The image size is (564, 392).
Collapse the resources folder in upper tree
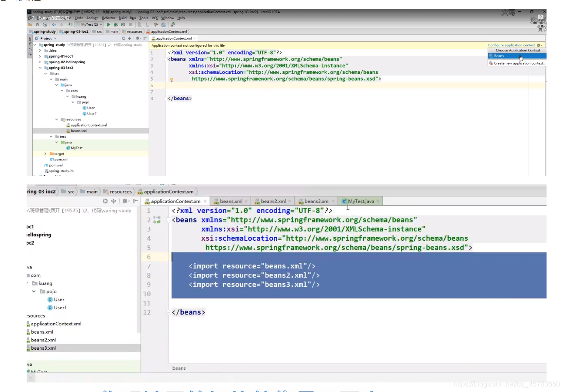[57, 119]
